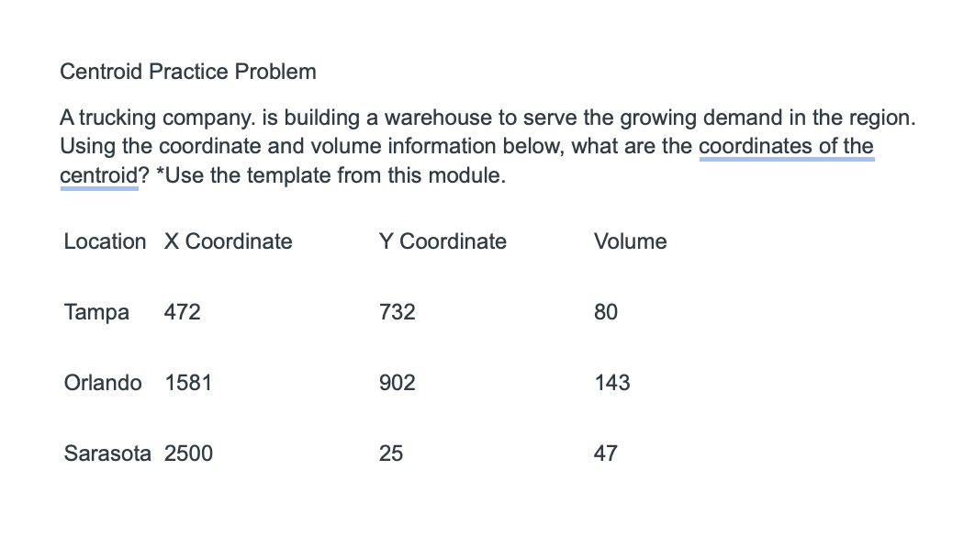Select the 'Orlando' location cell
This screenshot has width=975, height=560.
[103, 382]
